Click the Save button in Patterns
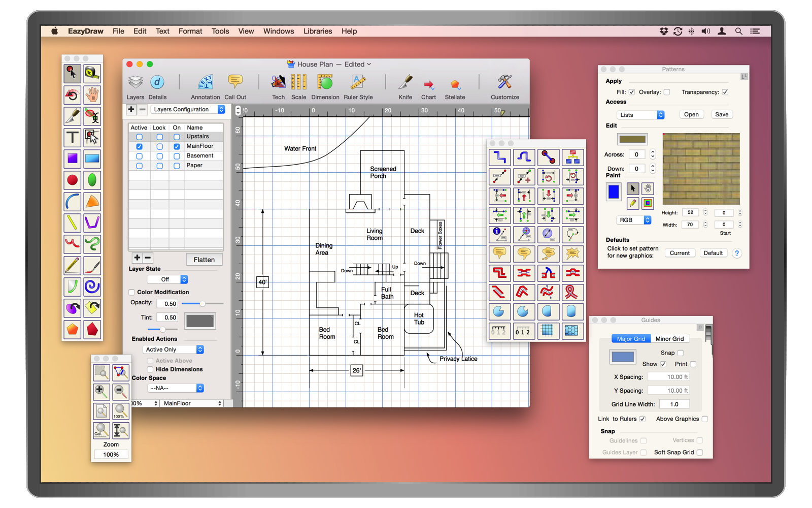812x508 pixels. pos(722,114)
